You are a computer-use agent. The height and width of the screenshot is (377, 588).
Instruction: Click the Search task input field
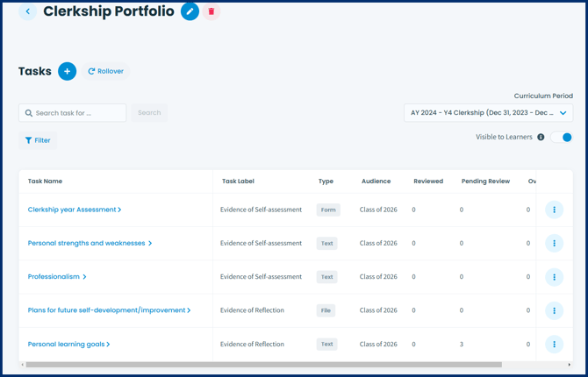(x=72, y=113)
